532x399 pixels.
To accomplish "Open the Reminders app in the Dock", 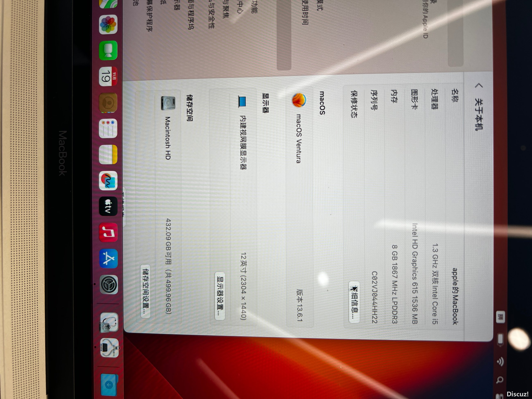I will pos(108,128).
